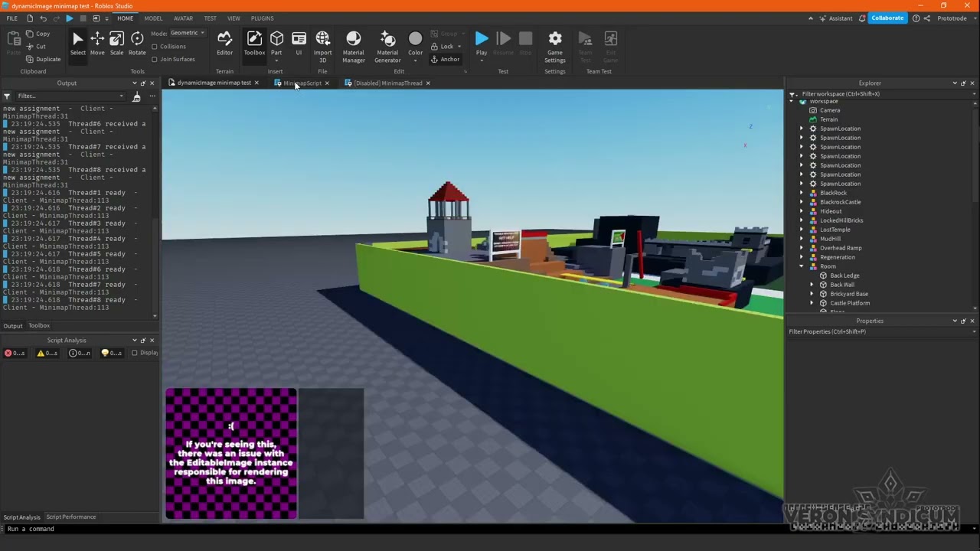The width and height of the screenshot is (980, 551).
Task: Open the help question mark icon
Action: pyautogui.click(x=916, y=18)
